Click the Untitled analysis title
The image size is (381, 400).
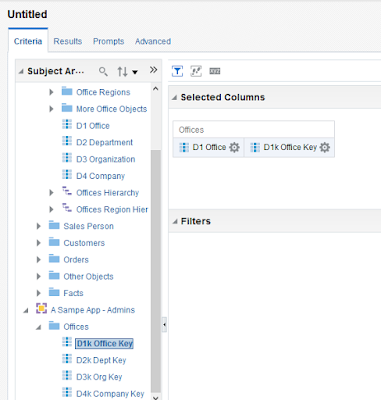click(27, 14)
